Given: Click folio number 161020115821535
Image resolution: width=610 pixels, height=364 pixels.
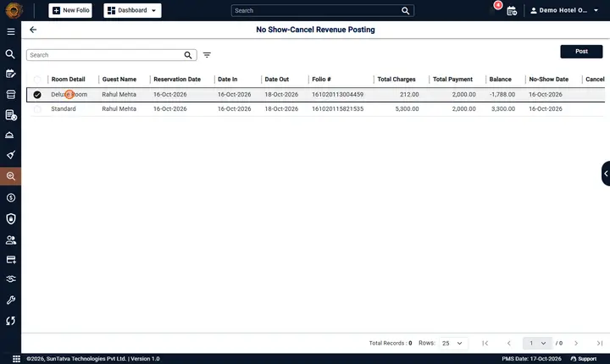Looking at the screenshot, I should pos(338,109).
